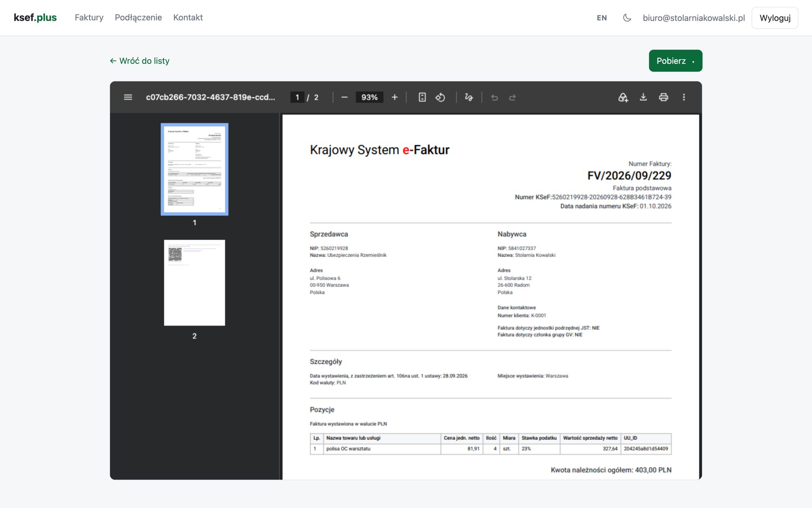Open the Faktury navigation item
This screenshot has height=508, width=812.
[x=89, y=17]
